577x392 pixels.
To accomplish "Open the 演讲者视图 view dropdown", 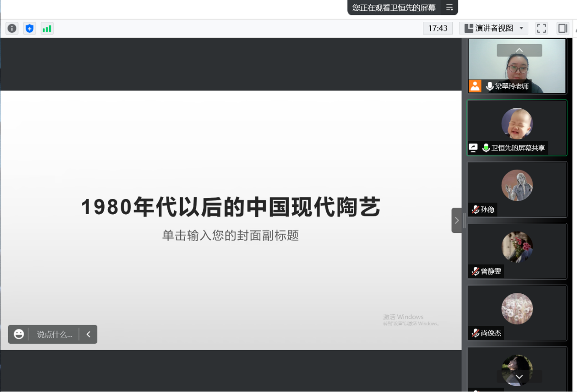I will (493, 28).
